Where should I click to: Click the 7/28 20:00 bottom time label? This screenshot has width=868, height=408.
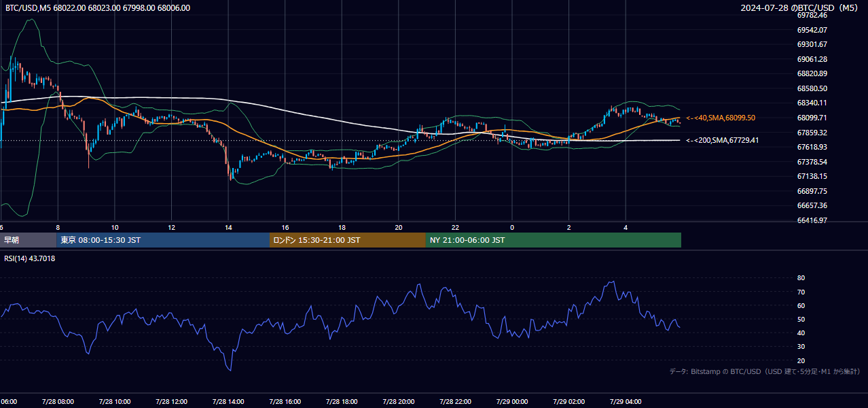[x=398, y=401]
